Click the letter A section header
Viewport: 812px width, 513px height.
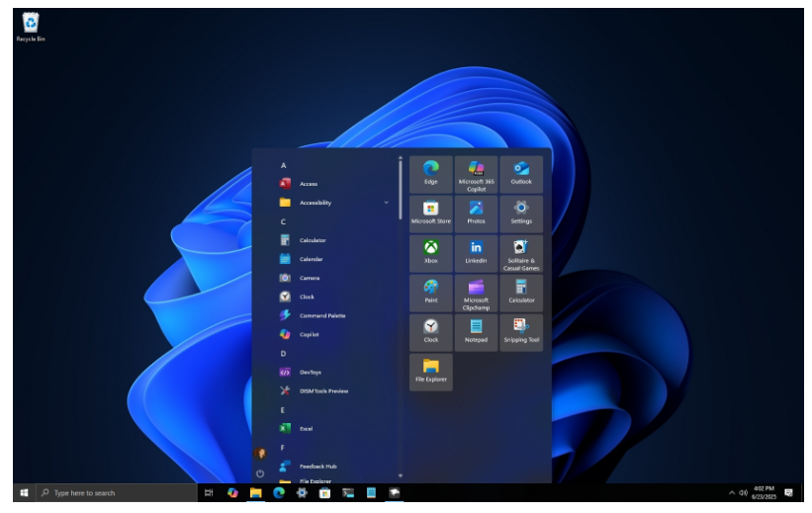(x=284, y=165)
